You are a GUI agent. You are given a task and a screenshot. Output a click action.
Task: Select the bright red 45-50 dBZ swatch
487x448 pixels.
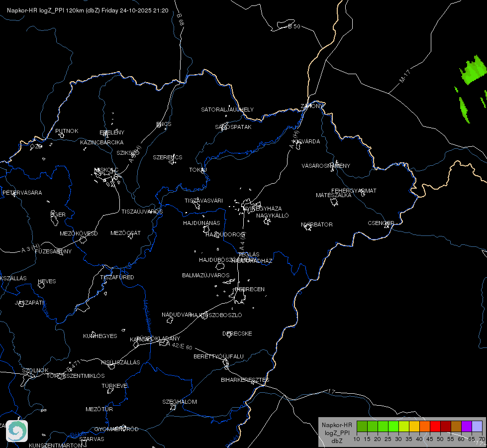(x=435, y=426)
